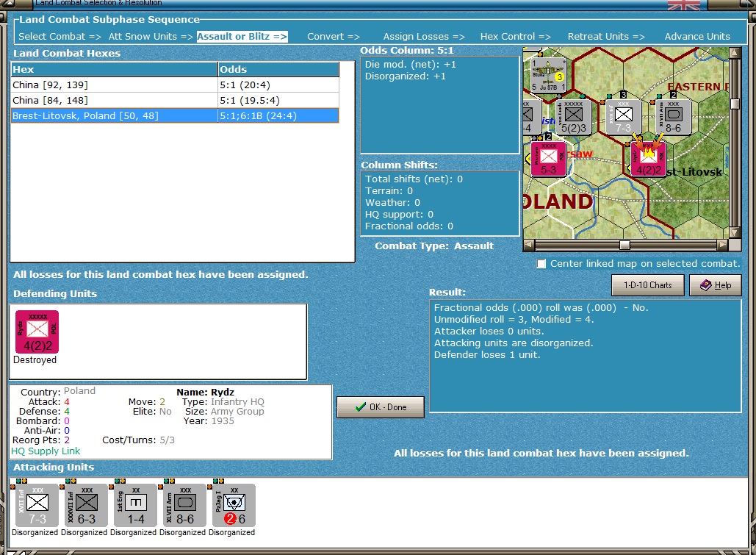Click the destroyed Rydz 4(2)2 HQ defender
Viewport: 756px width, 555px height.
pos(37,332)
